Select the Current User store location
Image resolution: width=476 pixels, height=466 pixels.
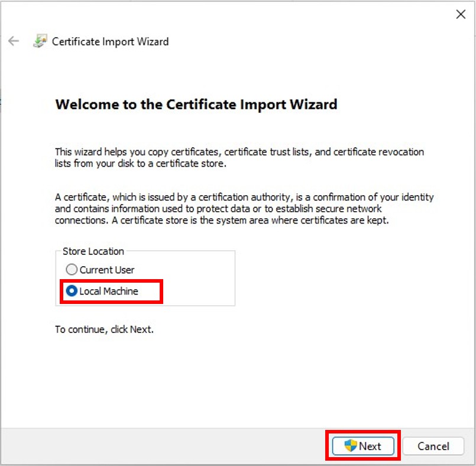point(72,270)
